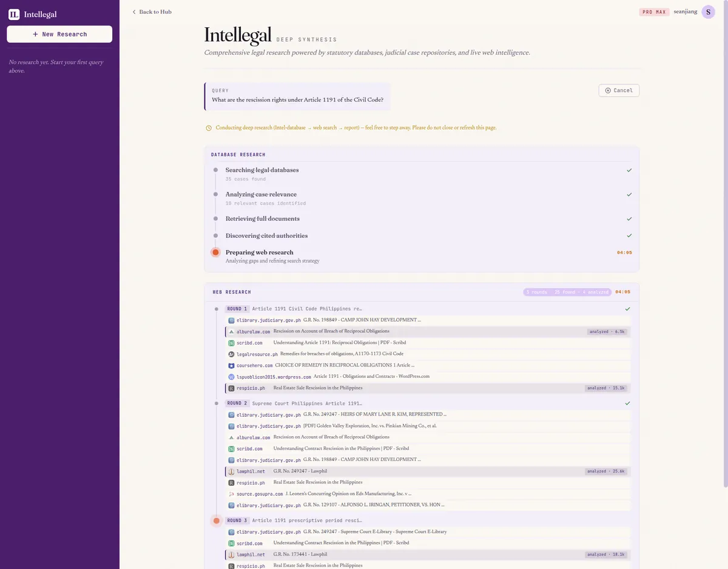Click the rounds found analyzed summary pill

click(x=567, y=292)
